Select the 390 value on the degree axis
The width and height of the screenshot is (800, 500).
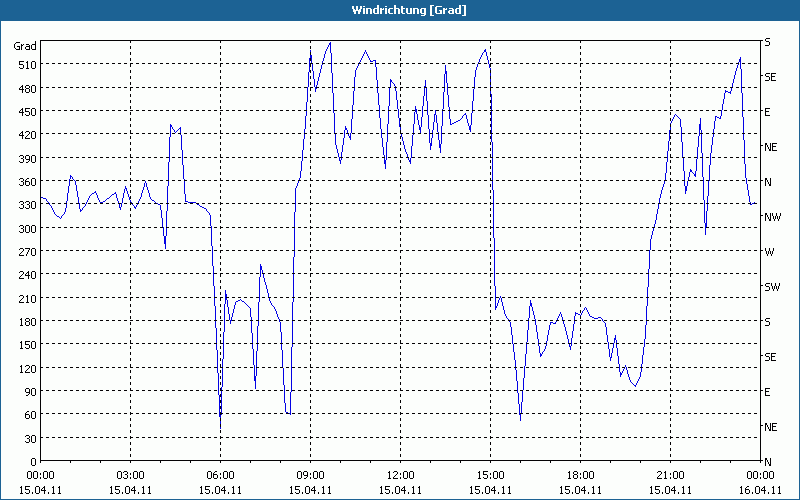[x=28, y=159]
